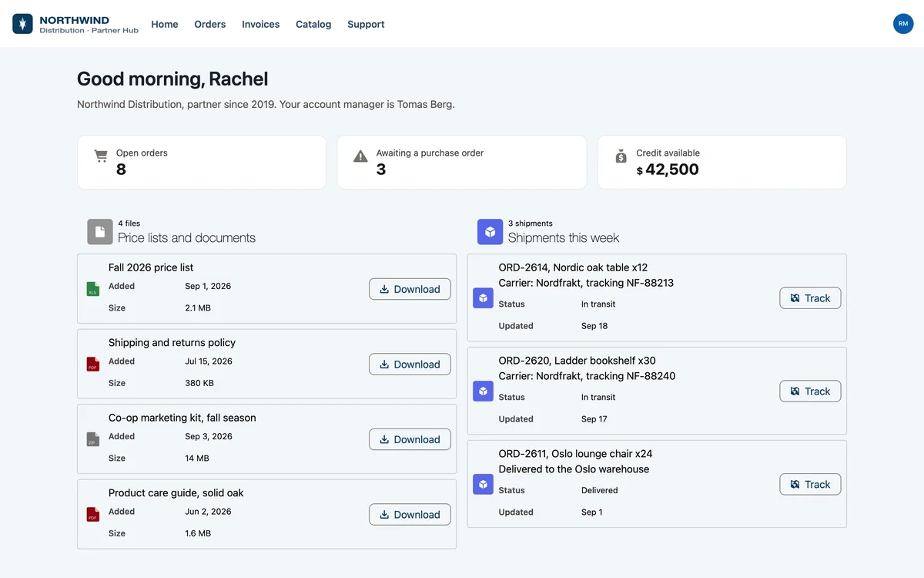Click the ORD-2620, Ladder bookshelf x30 title
Viewport: 924px width, 578px height.
click(577, 361)
